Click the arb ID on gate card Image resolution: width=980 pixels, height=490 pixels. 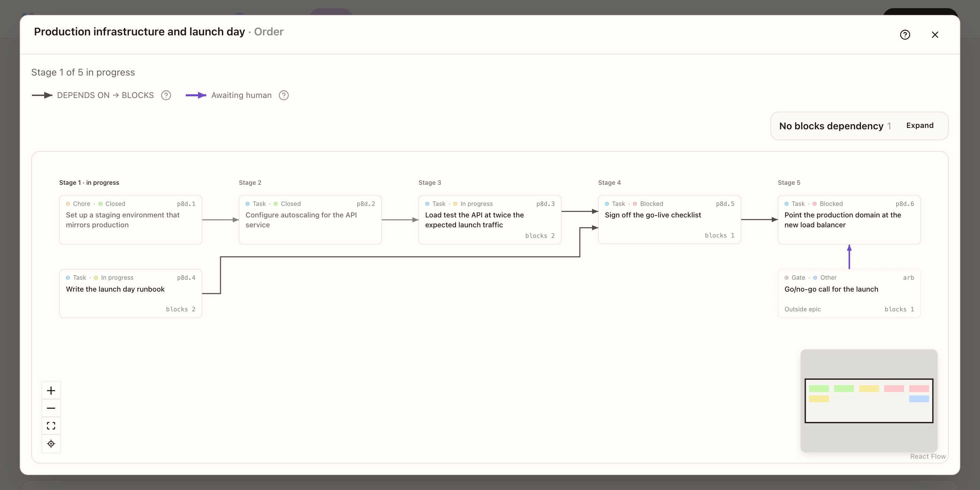pyautogui.click(x=909, y=278)
